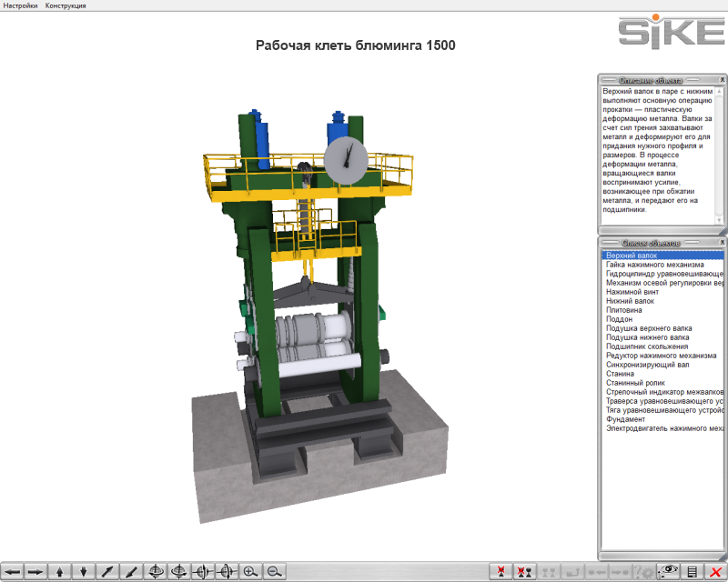
Task: Click the first horizontal-ring rotate icon
Action: [155, 571]
